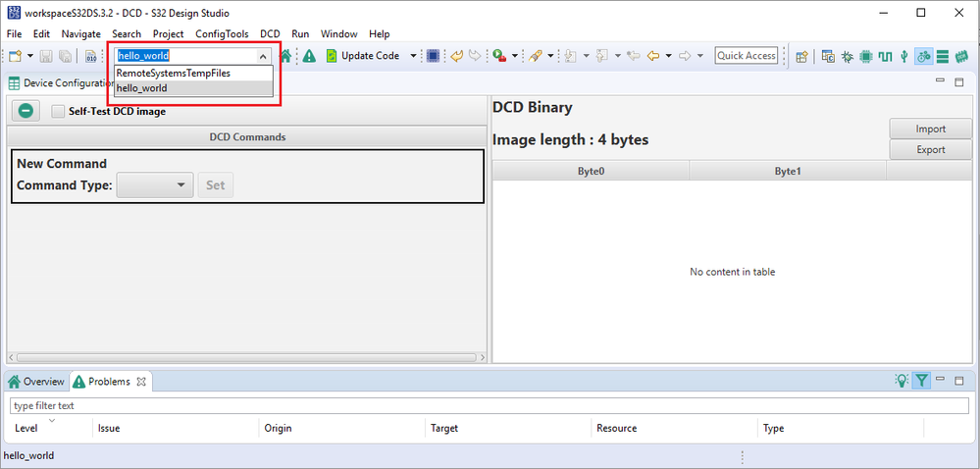Click the DCD Commands horizontal scrollbar
This screenshot has height=469, width=980.
click(x=246, y=358)
